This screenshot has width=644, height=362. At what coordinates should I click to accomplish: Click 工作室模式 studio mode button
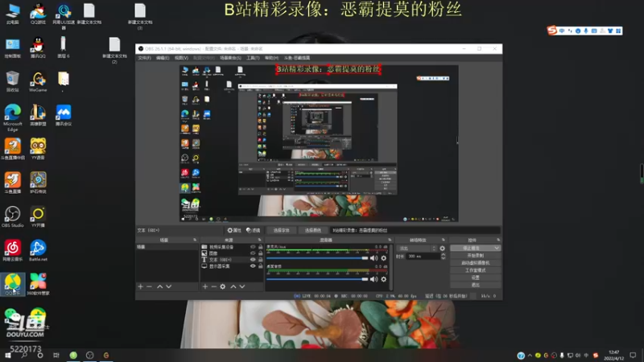(x=475, y=270)
